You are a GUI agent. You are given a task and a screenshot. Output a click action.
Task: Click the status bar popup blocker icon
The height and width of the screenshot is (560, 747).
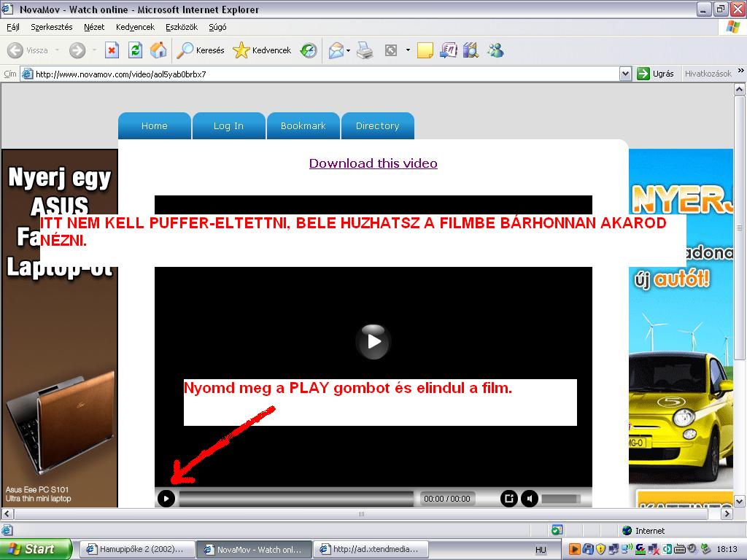pos(557,530)
